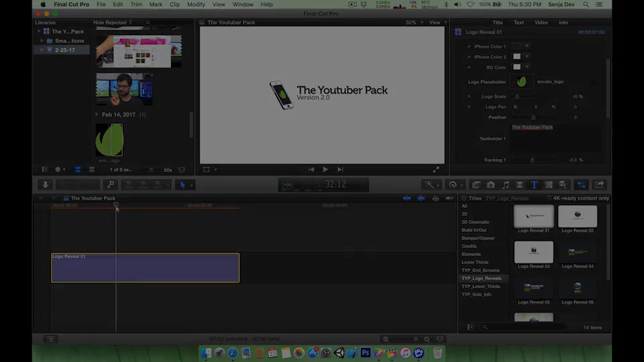Open the Hide Rejected filter dropdown
Viewport: 644px width, 362px height.
click(x=113, y=23)
